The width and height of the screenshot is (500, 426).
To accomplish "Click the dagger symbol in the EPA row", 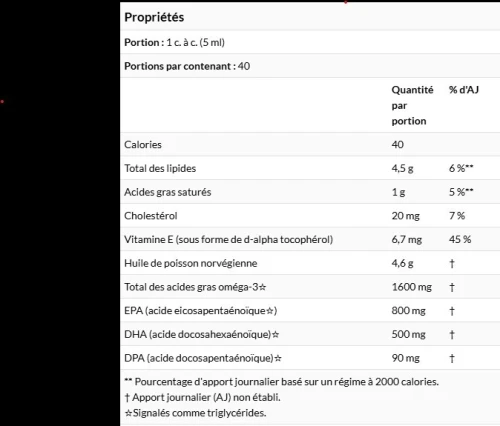I will point(452,311).
